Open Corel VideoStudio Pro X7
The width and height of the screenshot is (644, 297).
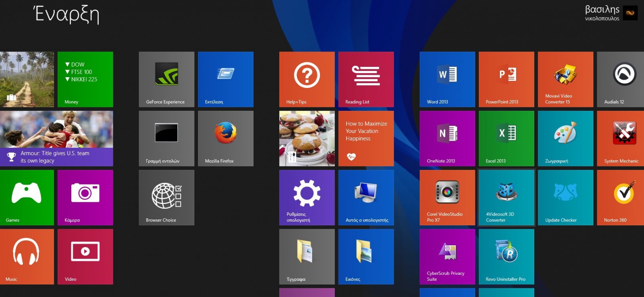(x=447, y=198)
